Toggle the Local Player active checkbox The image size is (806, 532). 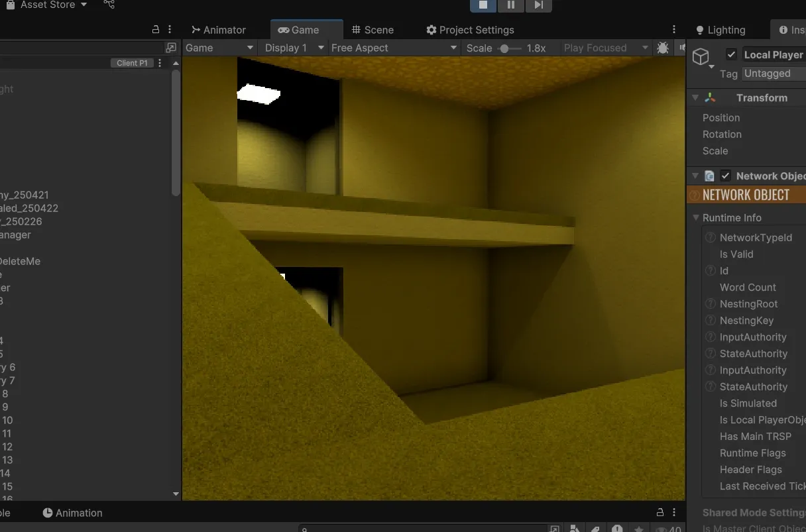(731, 55)
